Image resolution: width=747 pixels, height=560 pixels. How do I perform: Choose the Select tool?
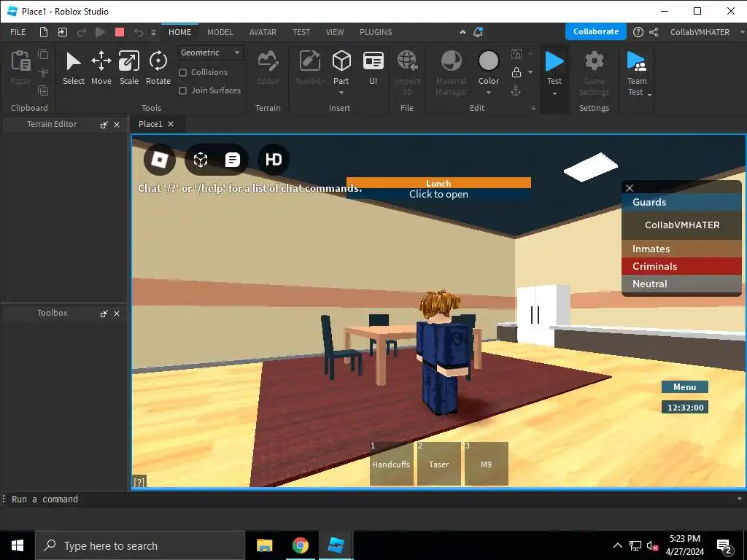(74, 68)
